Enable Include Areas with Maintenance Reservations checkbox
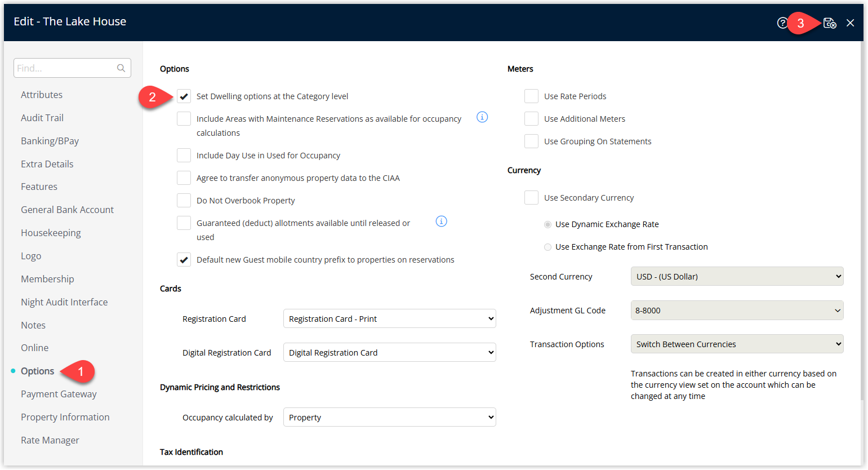The width and height of the screenshot is (868, 470). point(184,119)
